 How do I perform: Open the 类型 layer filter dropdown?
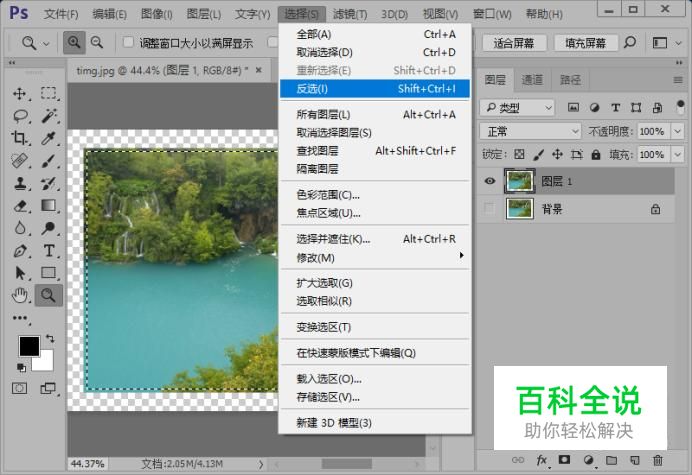coord(517,108)
